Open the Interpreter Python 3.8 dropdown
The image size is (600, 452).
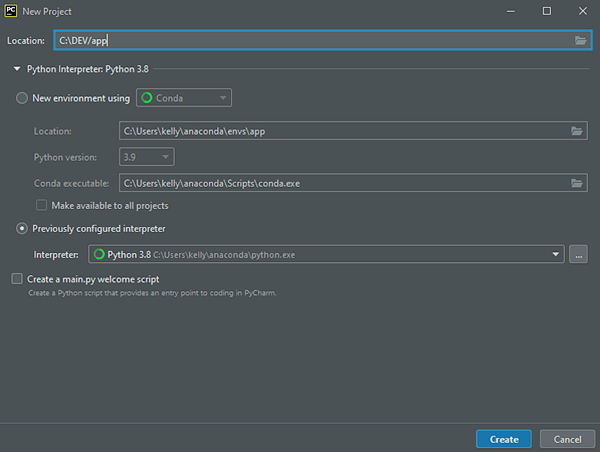326,254
